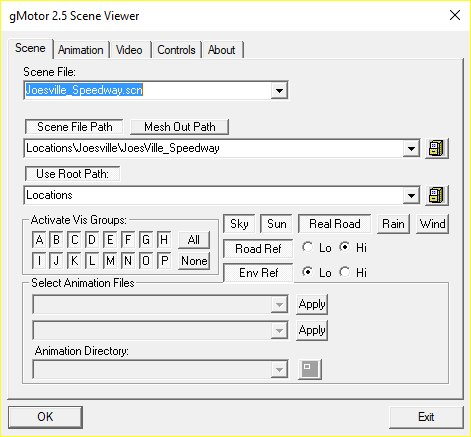The height and width of the screenshot is (437, 471).
Task: Click the OK button
Action: click(45, 417)
